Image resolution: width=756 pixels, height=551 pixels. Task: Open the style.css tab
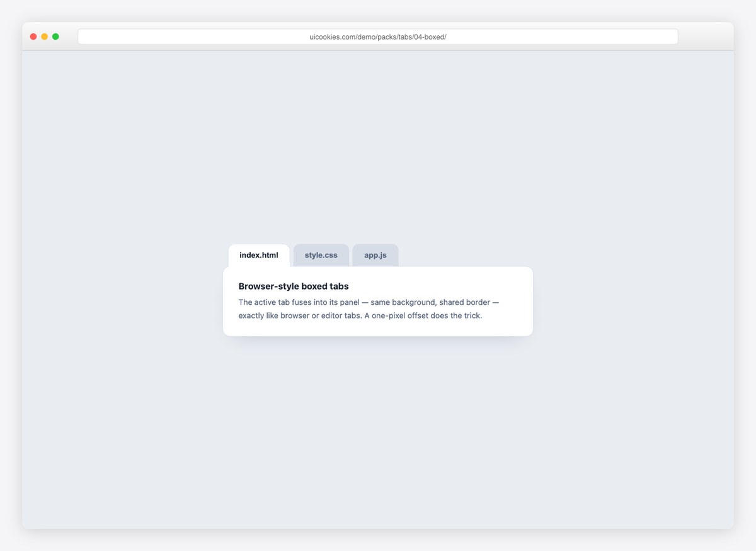click(x=321, y=255)
